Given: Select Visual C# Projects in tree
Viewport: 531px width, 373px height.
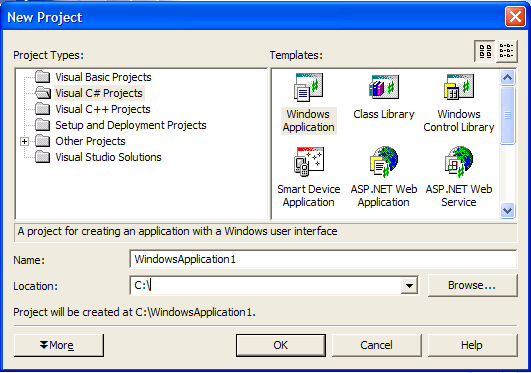Looking at the screenshot, I should pyautogui.click(x=99, y=93).
